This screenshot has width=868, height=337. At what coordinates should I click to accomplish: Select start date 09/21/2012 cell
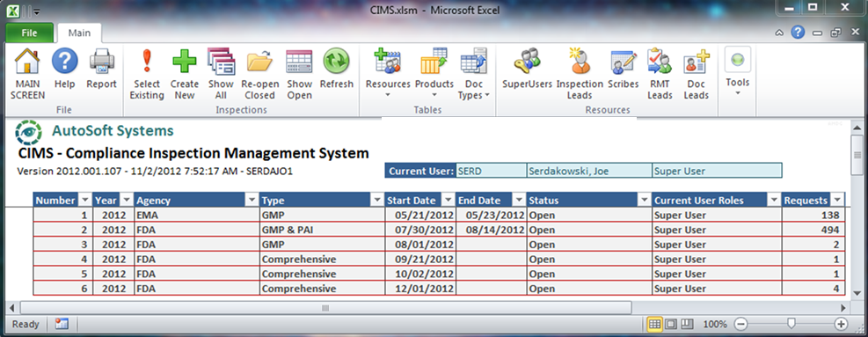420,259
